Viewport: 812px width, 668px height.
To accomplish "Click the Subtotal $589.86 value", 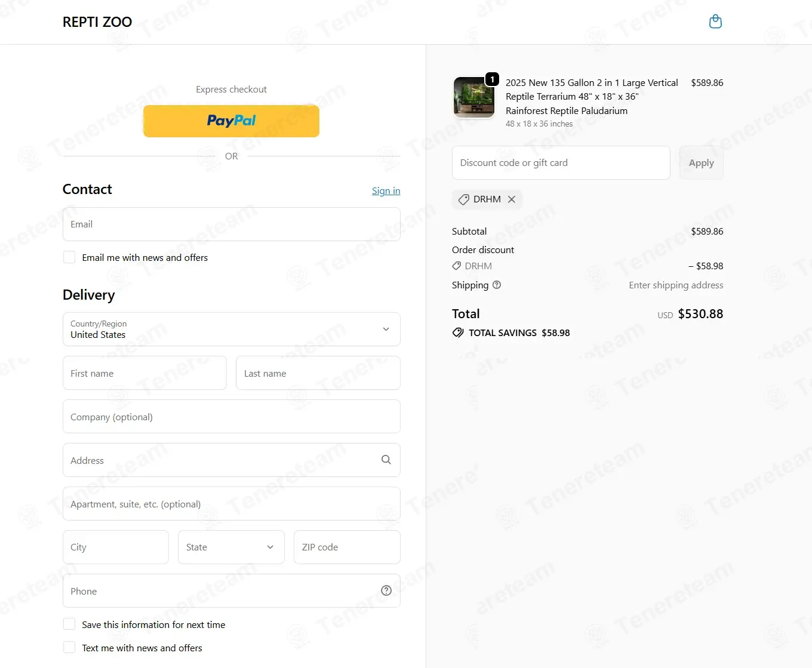I will click(707, 232).
